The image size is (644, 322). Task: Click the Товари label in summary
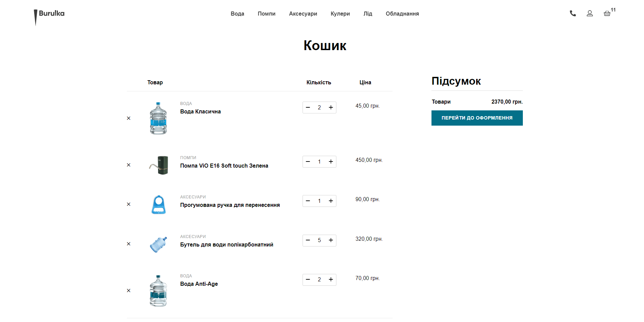tap(441, 102)
